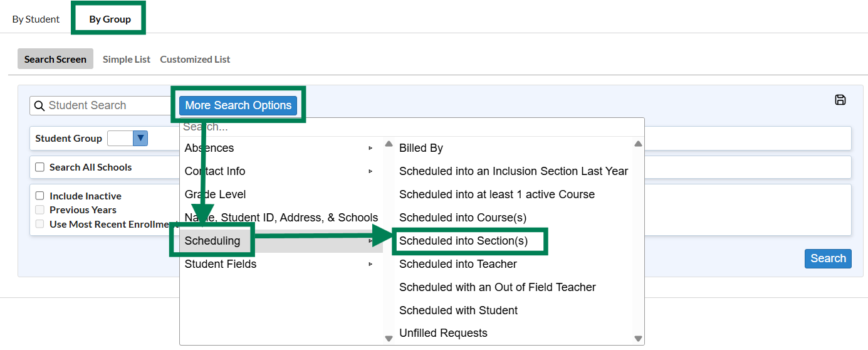Click the up arrow of the left menu scrollbar
868x350 pixels.
tap(388, 144)
